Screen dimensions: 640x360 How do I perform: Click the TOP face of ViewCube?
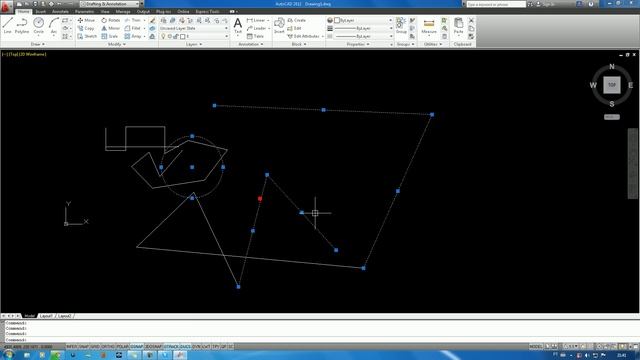pos(611,85)
